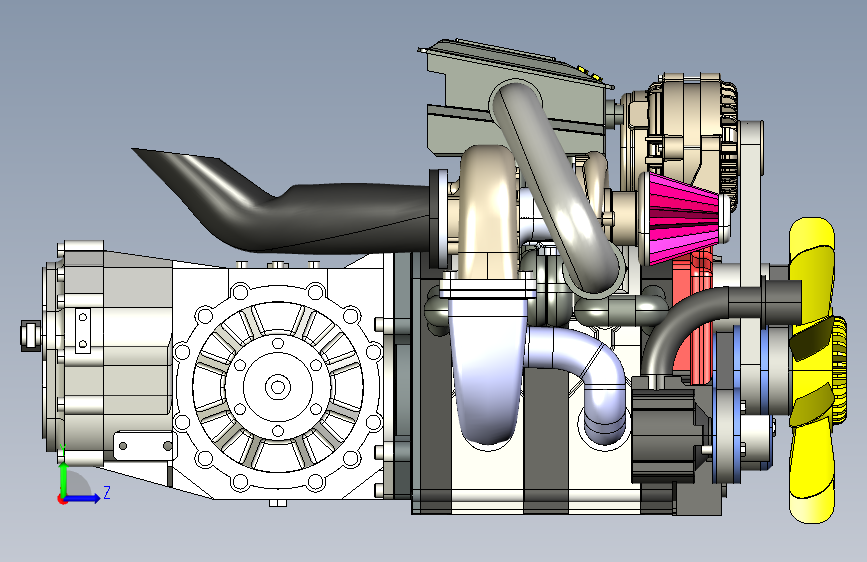Viewport: 867px width, 562px height.
Task: Select the diagonal beige intake pipe
Action: 556,187
